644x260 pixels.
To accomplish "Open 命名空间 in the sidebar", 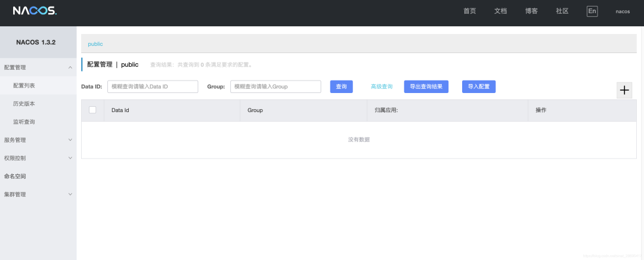I will point(15,176).
